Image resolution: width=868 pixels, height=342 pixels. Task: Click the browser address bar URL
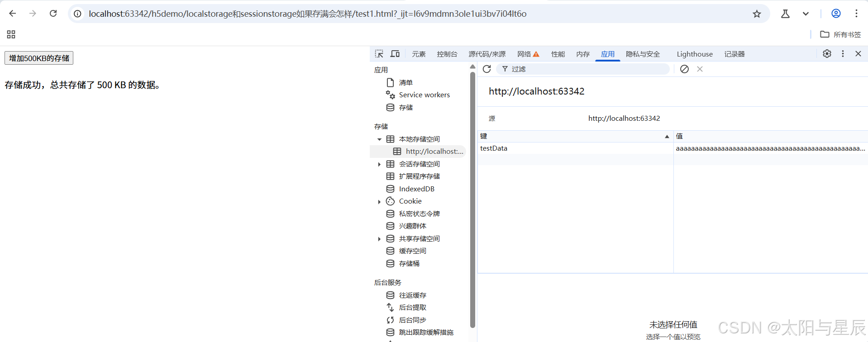pos(308,14)
